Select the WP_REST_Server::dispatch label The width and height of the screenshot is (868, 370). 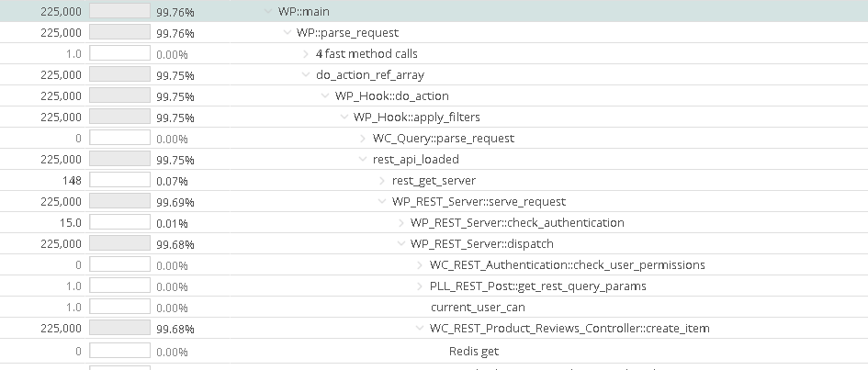pos(482,244)
